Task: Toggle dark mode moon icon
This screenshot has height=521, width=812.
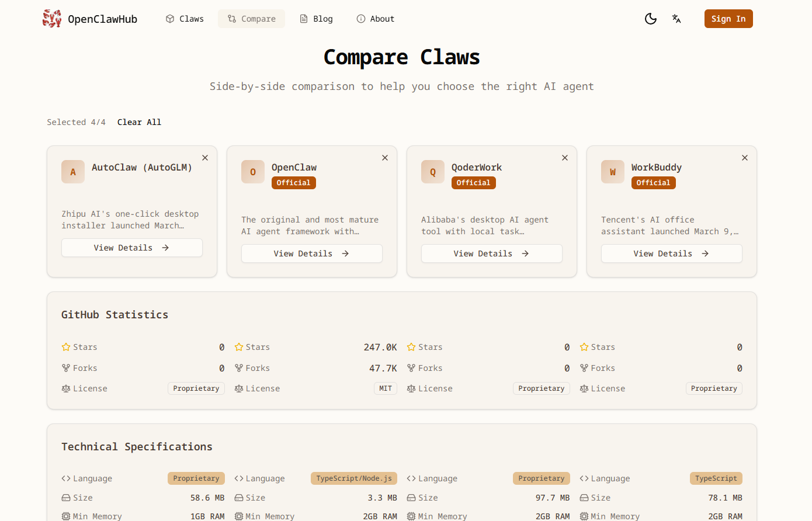Action: pos(651,19)
